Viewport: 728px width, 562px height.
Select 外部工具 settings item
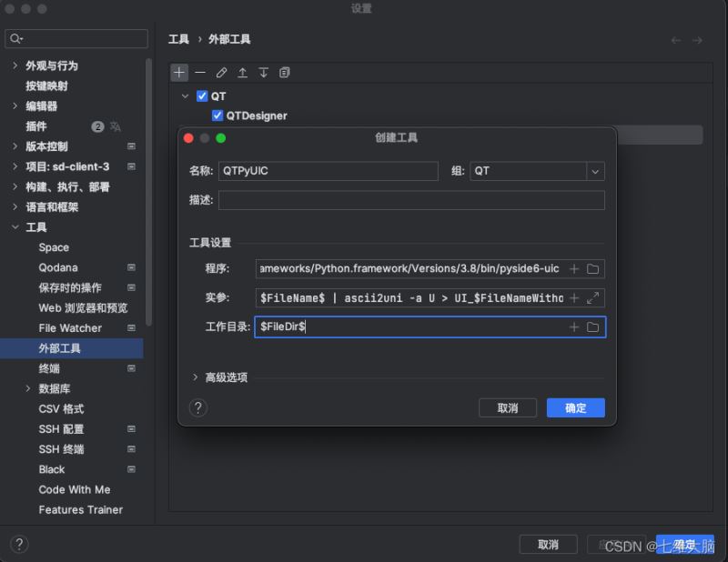pos(72,348)
